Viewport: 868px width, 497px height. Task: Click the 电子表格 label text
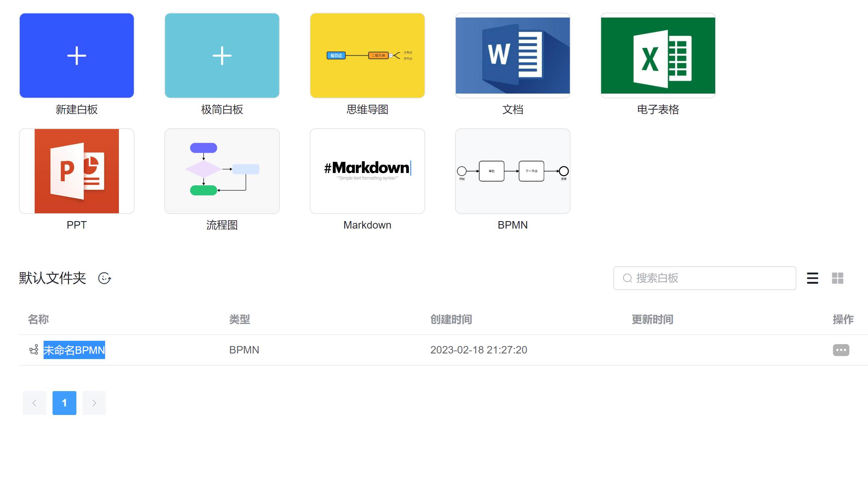point(658,110)
